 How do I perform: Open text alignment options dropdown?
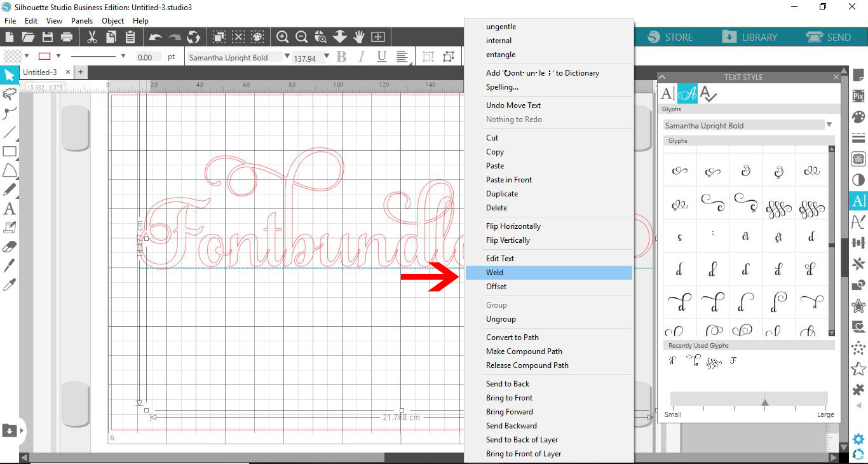pos(402,57)
